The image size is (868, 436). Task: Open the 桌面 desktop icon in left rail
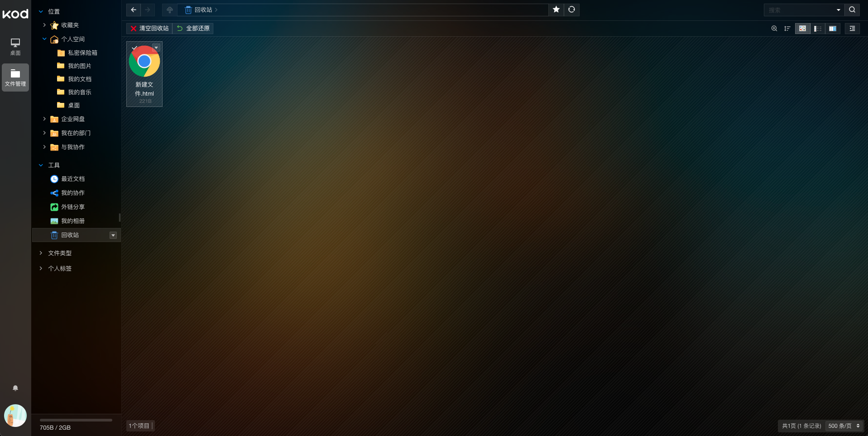coord(15,47)
